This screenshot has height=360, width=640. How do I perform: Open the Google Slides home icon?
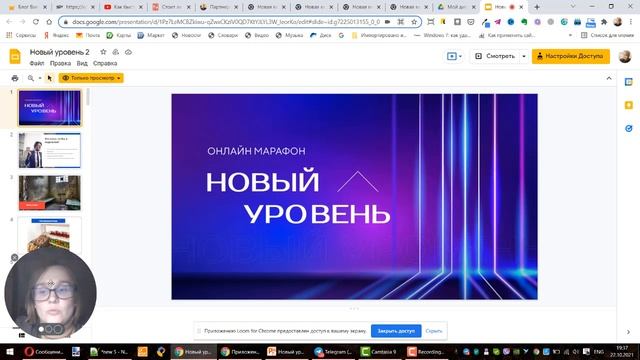pos(15,56)
